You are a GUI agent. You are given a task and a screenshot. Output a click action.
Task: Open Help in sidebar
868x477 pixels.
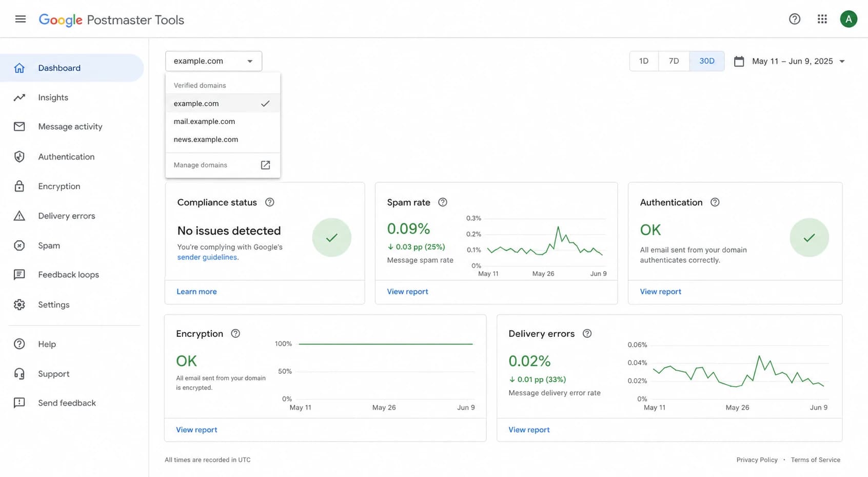click(72, 344)
